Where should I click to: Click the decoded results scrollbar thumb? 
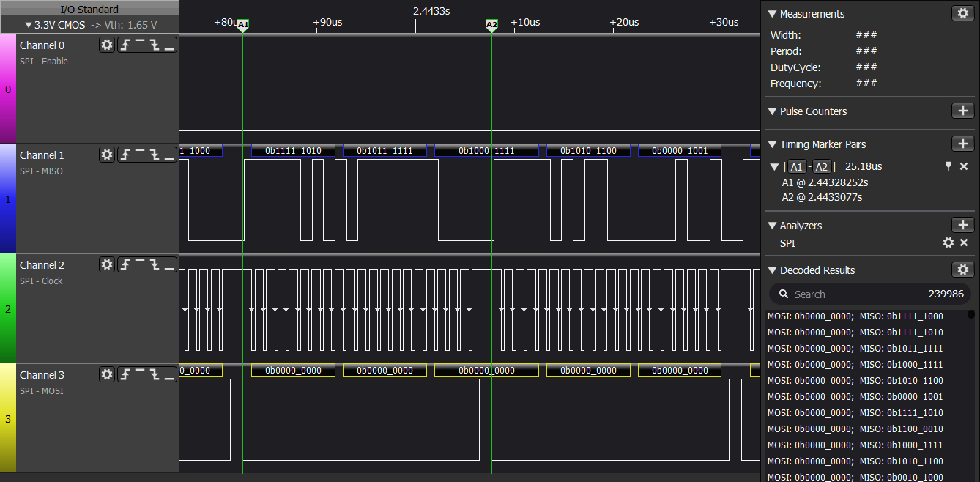click(971, 314)
